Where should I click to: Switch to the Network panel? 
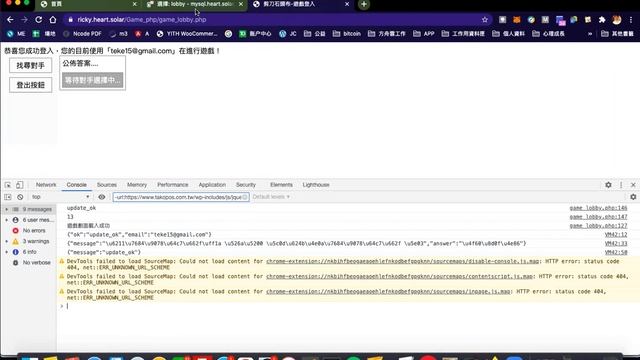(46, 185)
